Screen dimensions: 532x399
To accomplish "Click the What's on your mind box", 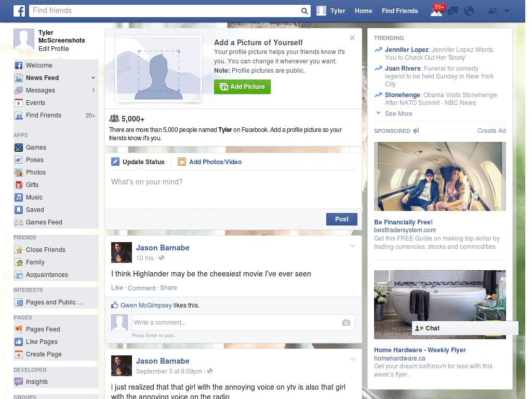I will click(233, 189).
